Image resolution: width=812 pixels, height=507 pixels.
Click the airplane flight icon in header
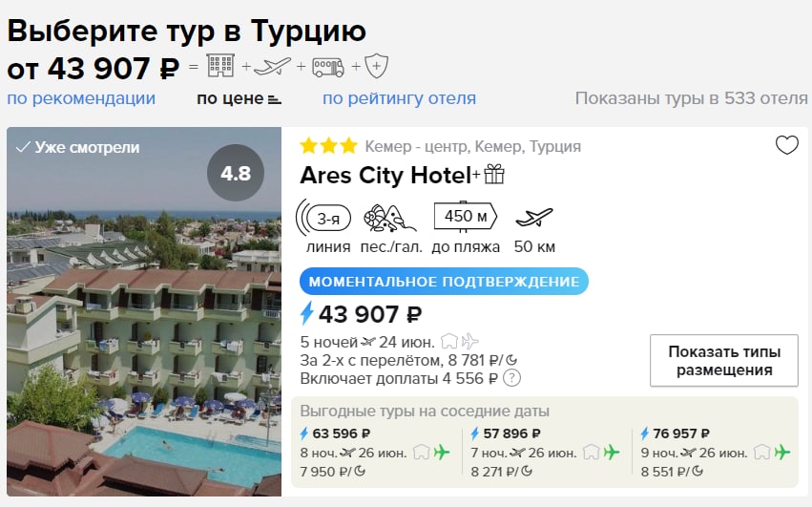click(x=273, y=66)
